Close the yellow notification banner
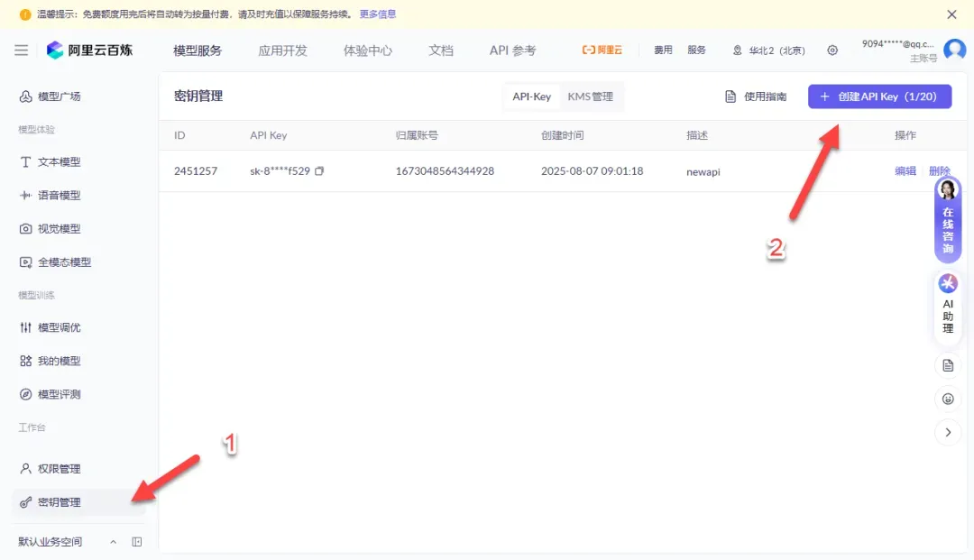 pyautogui.click(x=951, y=14)
